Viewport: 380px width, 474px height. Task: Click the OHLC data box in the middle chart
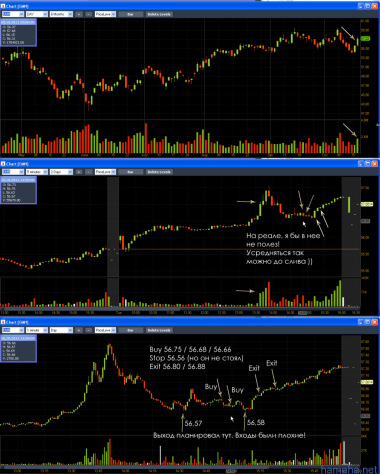(x=18, y=190)
